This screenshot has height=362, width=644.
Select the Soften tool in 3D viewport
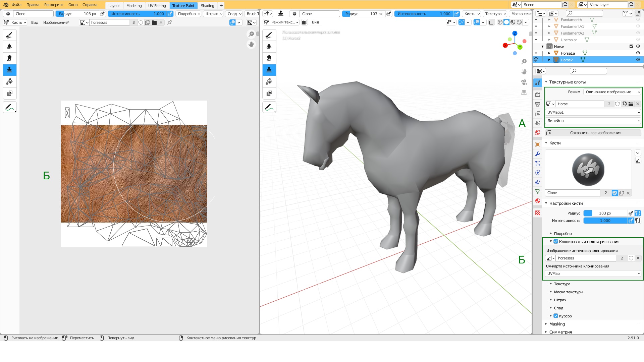269,47
